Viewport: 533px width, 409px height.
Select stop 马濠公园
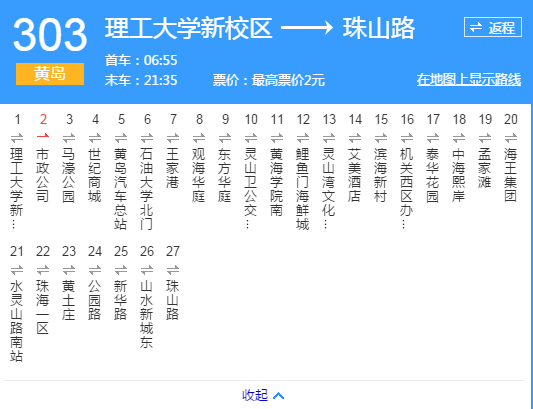[68, 175]
